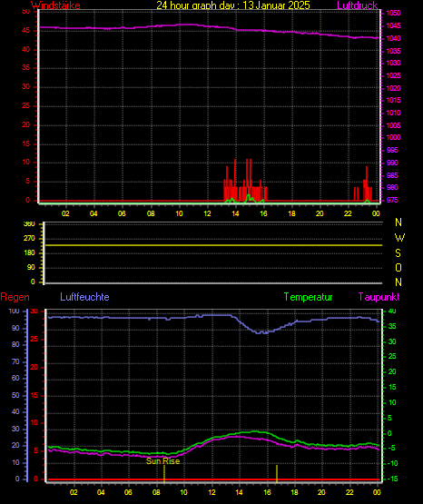
Task: Click the Taupunkt legend label
Action: click(379, 297)
